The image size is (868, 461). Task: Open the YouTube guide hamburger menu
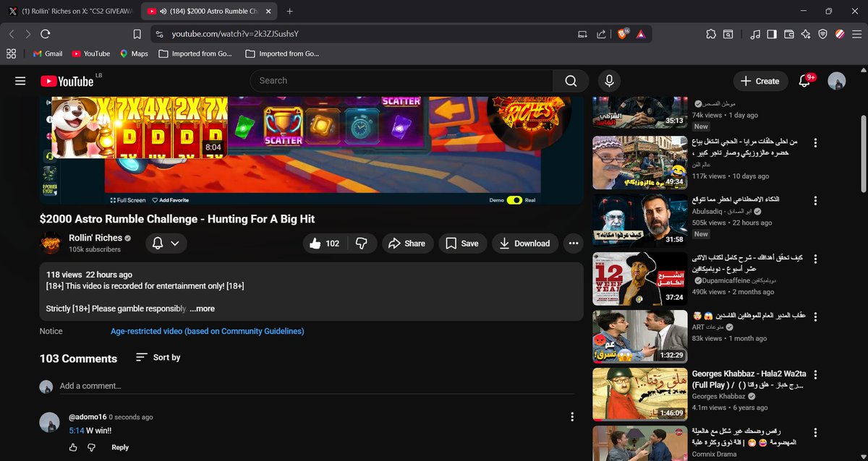(x=20, y=81)
